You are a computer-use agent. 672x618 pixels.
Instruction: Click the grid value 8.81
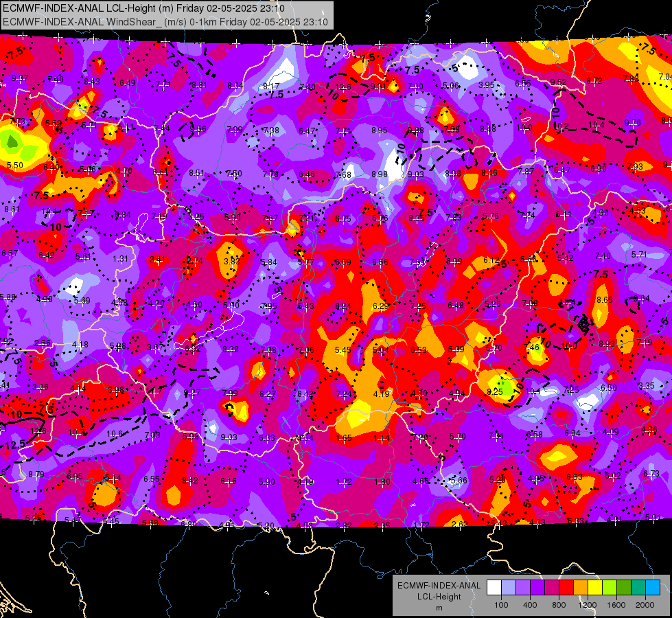(199, 85)
